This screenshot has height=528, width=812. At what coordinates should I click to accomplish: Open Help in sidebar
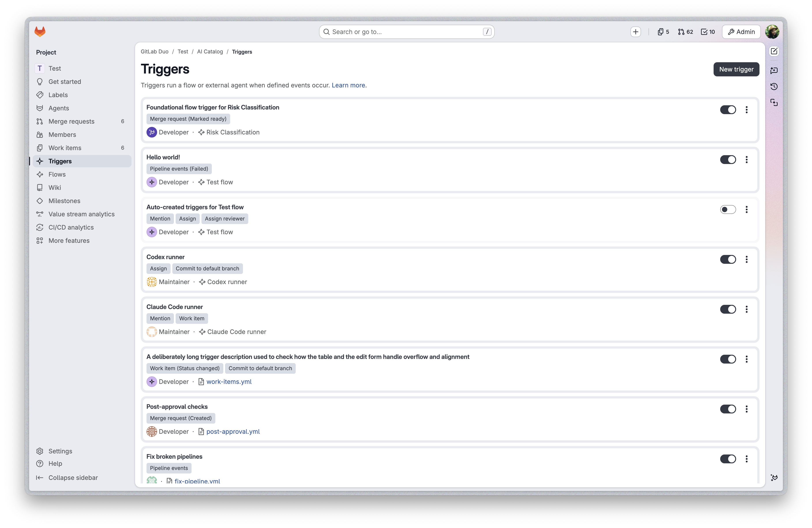82,464
